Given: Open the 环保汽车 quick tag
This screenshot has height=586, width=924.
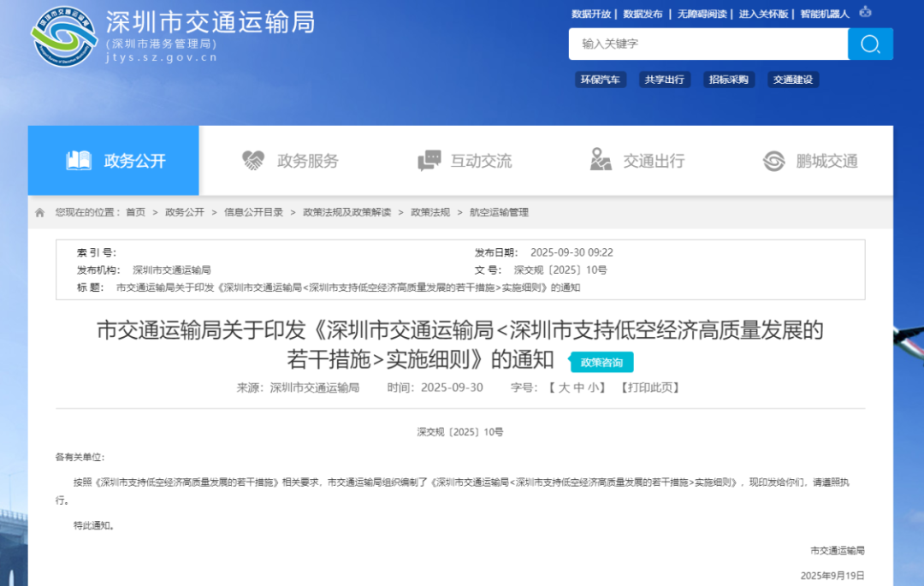Looking at the screenshot, I should 600,80.
